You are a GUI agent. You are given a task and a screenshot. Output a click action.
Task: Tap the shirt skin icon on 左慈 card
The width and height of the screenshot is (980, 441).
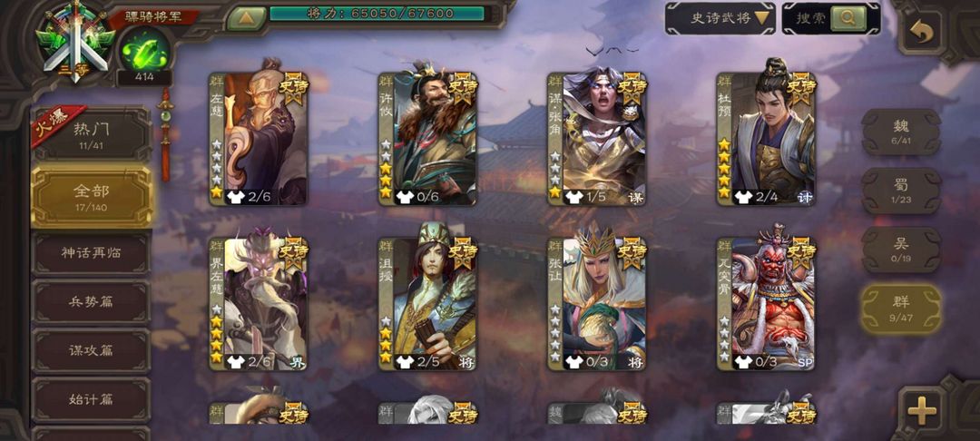[235, 198]
